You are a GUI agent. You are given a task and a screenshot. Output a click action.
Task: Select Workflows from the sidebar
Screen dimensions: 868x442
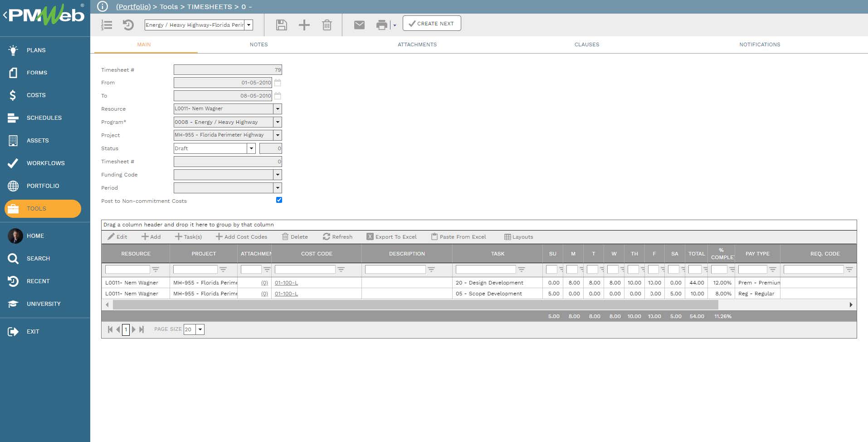click(x=45, y=163)
